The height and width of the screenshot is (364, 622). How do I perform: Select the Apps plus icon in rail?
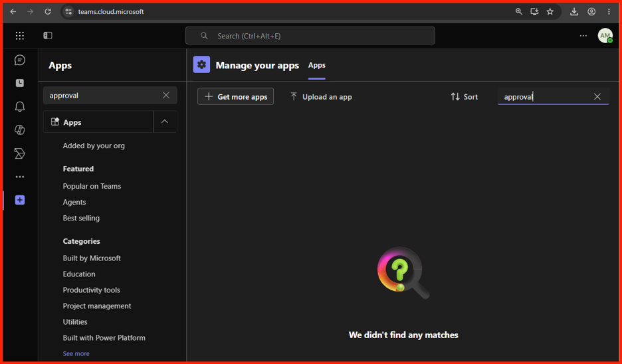coord(19,200)
